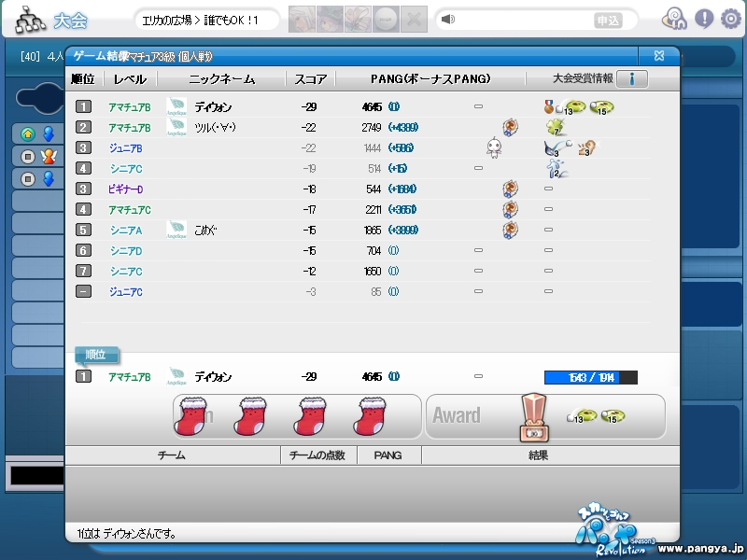Sort by the PANG(ボーナスPANG) column header
The height and width of the screenshot is (560, 747).
[430, 79]
